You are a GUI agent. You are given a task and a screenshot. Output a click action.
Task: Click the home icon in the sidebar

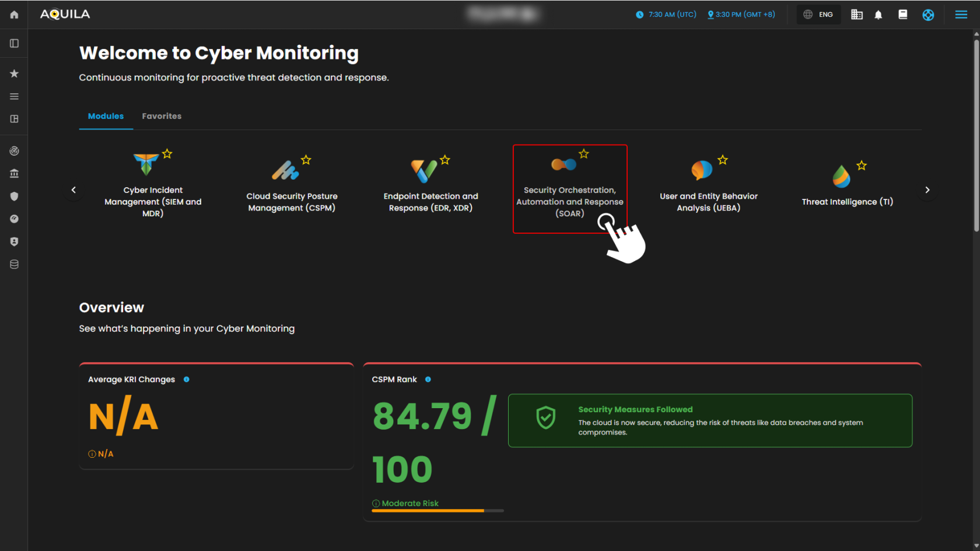click(14, 15)
